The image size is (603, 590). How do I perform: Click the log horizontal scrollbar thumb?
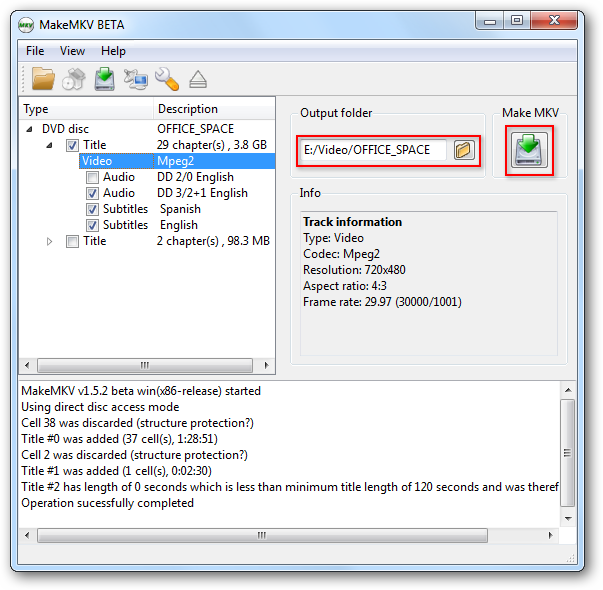tap(262, 535)
